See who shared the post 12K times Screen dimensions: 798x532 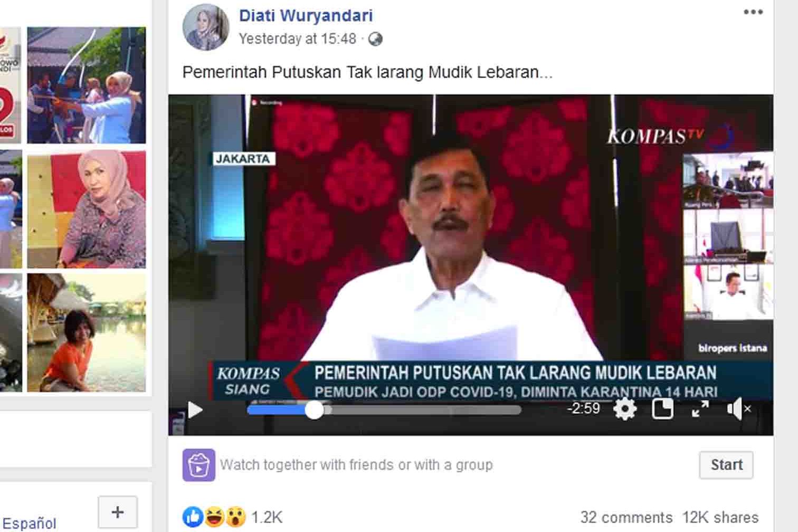coord(717,517)
